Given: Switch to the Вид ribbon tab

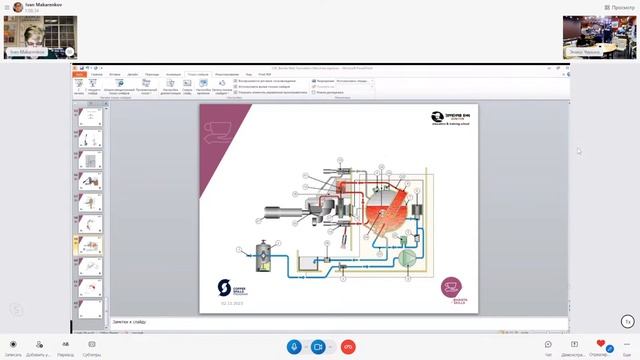Looking at the screenshot, I should (249, 74).
